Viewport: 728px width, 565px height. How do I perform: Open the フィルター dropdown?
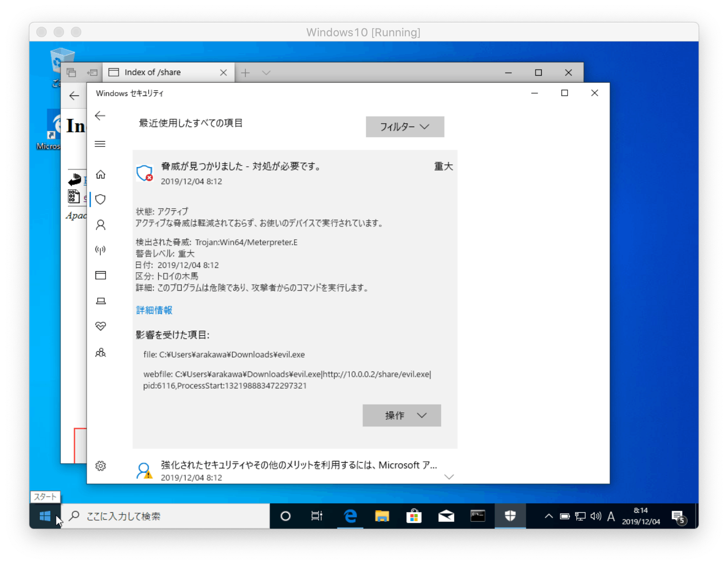(x=404, y=127)
